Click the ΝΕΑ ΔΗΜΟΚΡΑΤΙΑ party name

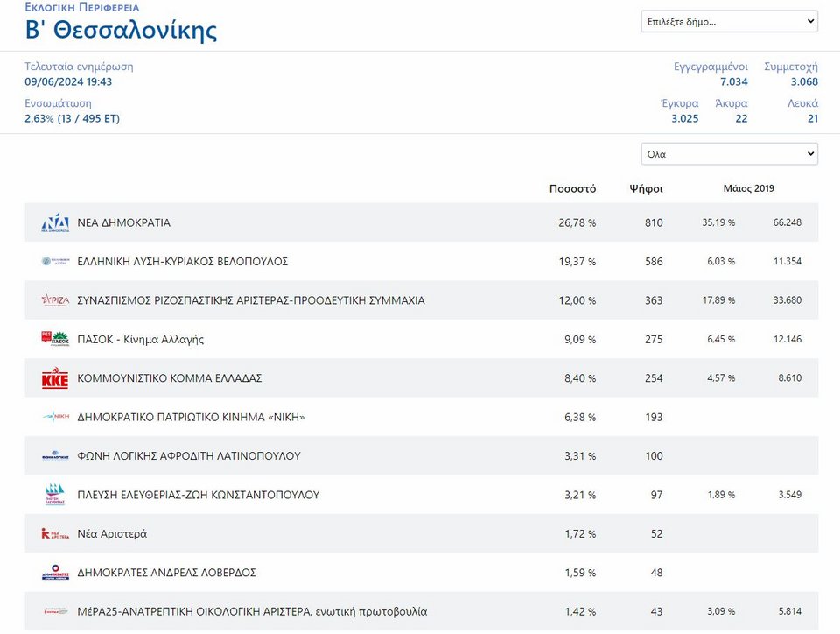(123, 222)
